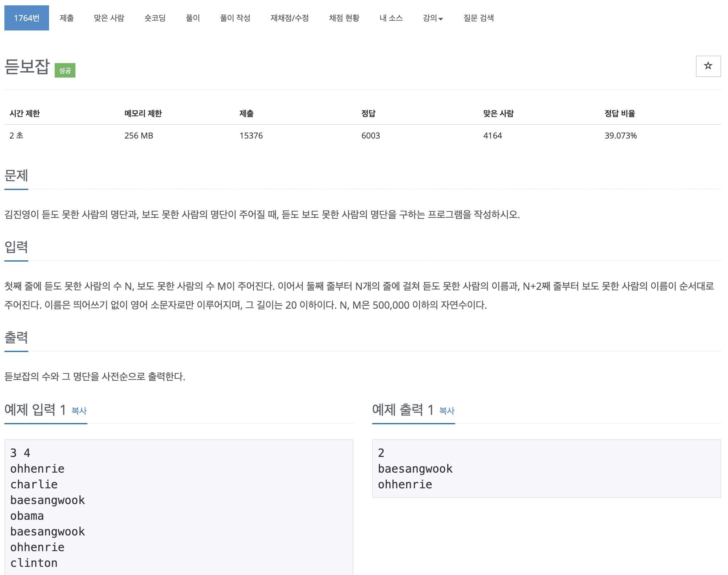Screen dimensions: 728x575
Task: Open the 내 소스 tab
Action: 391,18
